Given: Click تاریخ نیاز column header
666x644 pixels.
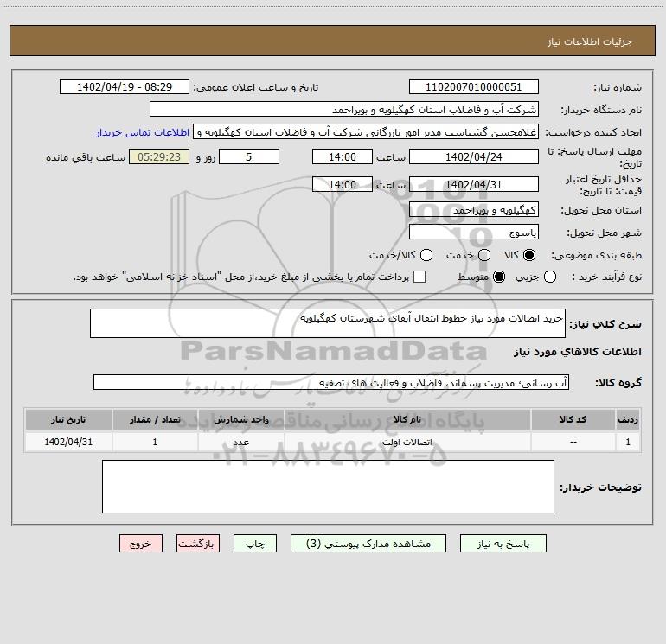Looking at the screenshot, I should pyautogui.click(x=68, y=419).
